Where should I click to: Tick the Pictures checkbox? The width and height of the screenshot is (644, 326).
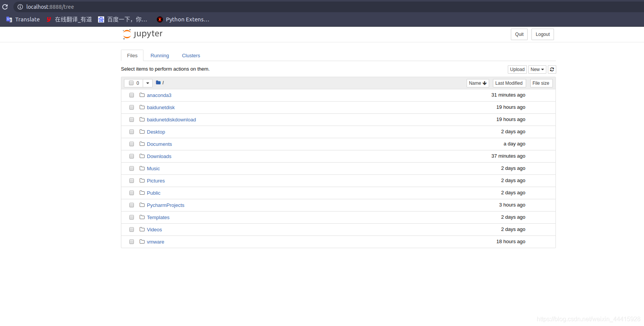[132, 181]
